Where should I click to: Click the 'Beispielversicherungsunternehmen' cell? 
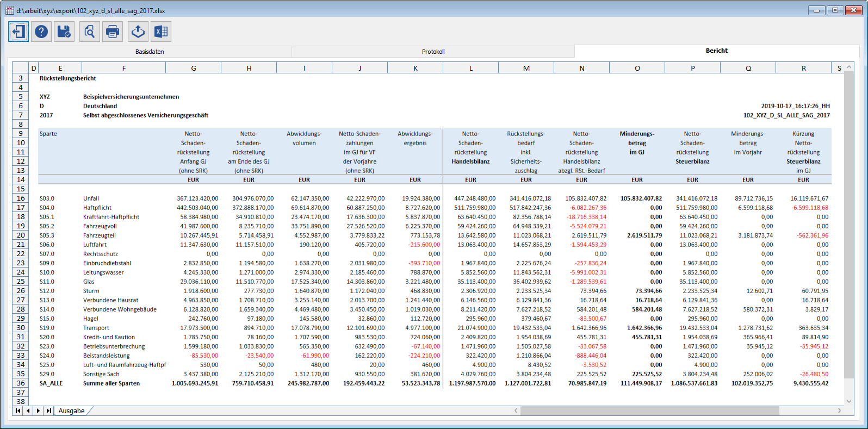pyautogui.click(x=131, y=97)
